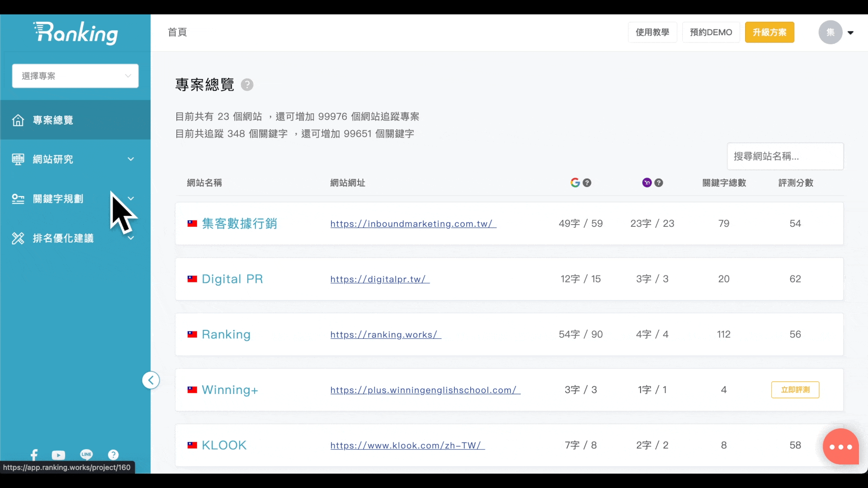Viewport: 868px width, 488px height.
Task: Click the orange 升級方案 button
Action: click(769, 32)
